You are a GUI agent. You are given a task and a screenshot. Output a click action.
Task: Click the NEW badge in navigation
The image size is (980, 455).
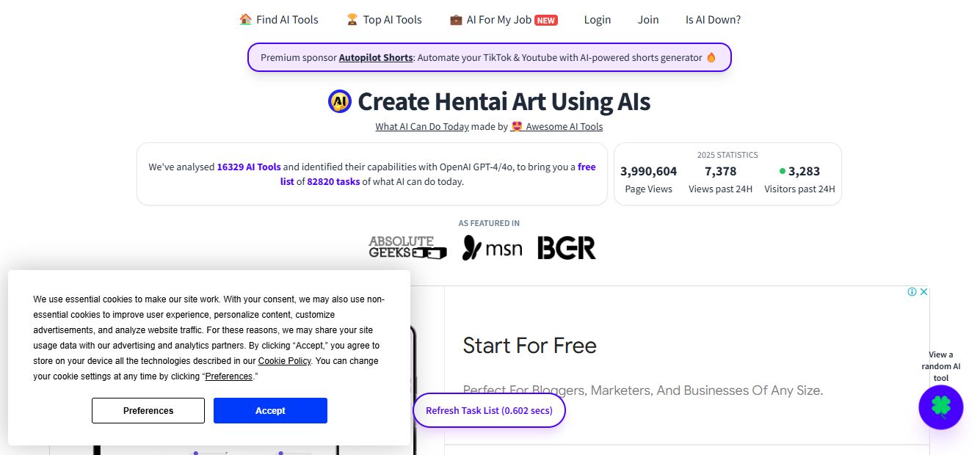coord(546,21)
